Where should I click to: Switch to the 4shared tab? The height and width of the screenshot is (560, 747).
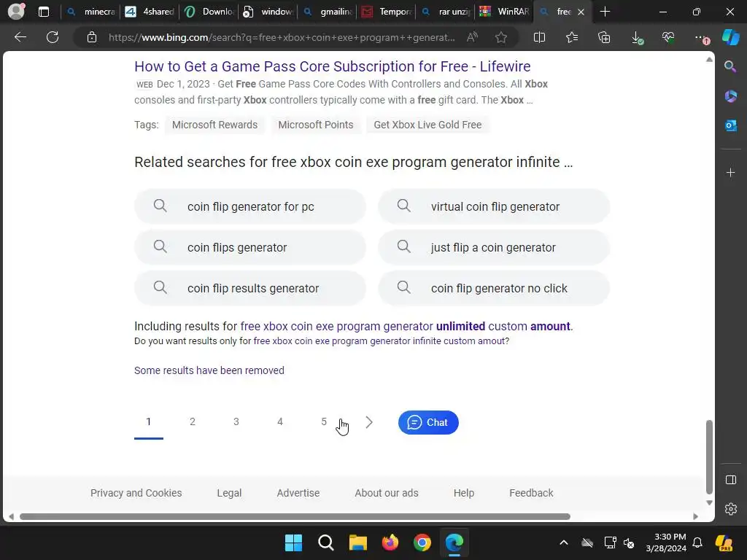(x=149, y=12)
